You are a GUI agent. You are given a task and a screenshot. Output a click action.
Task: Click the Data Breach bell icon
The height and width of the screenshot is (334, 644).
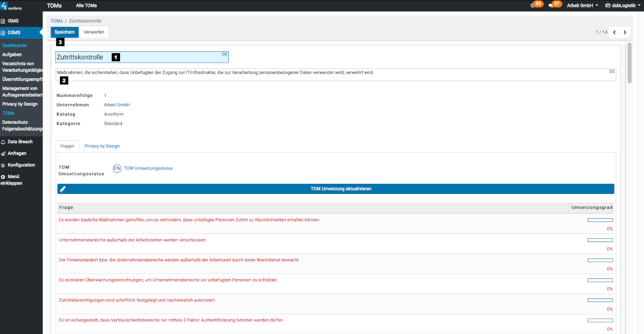pyautogui.click(x=3, y=142)
